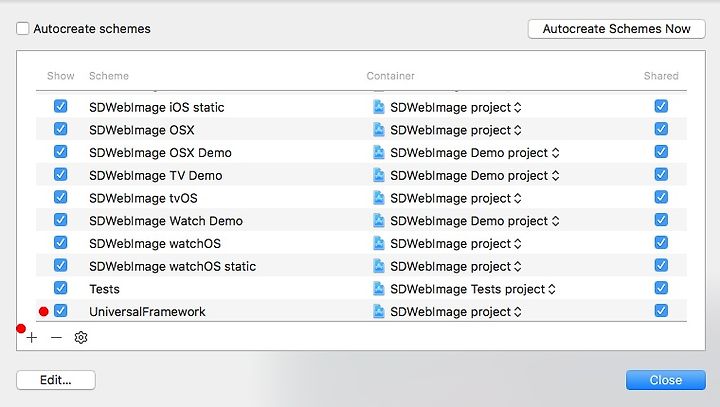Uncheck Shared for SDWebImage OSX
The width and height of the screenshot is (720, 407).
pos(661,129)
